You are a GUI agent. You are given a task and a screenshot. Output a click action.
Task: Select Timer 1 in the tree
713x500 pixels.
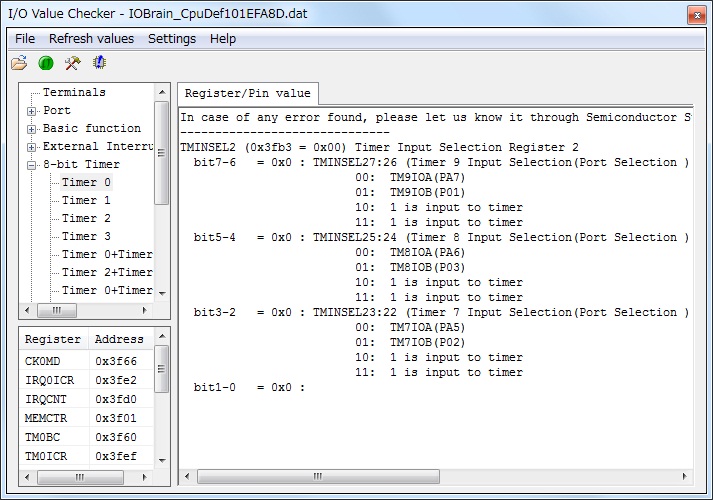[x=86, y=200]
